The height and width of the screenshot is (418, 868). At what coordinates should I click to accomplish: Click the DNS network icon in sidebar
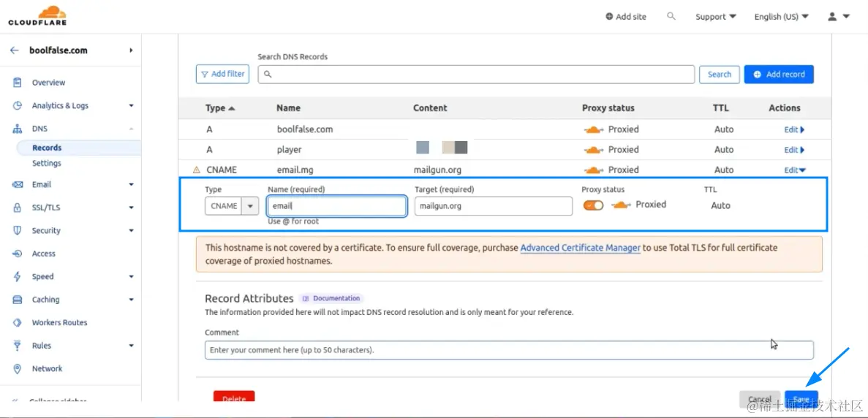pos(17,129)
